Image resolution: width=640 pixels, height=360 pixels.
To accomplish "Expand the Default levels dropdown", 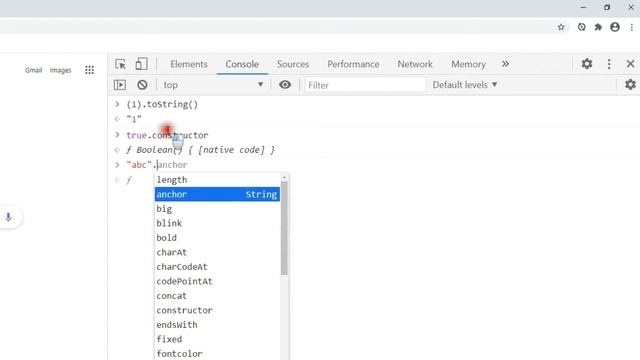I will coord(465,85).
